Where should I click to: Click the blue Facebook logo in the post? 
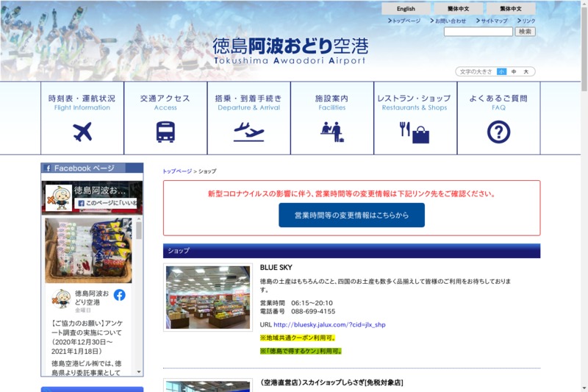point(119,295)
